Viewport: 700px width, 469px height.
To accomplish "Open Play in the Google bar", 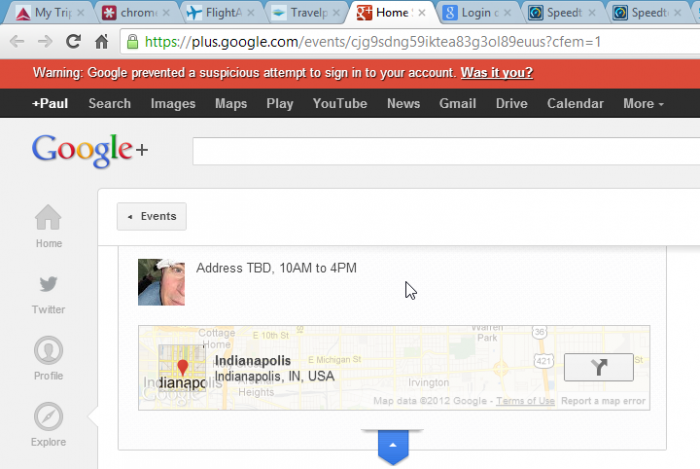I will [x=279, y=104].
